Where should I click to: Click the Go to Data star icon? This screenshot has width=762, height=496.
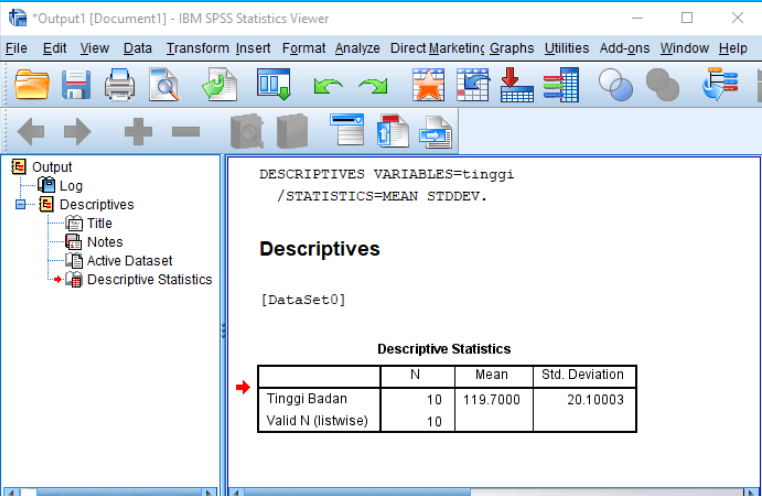point(428,85)
